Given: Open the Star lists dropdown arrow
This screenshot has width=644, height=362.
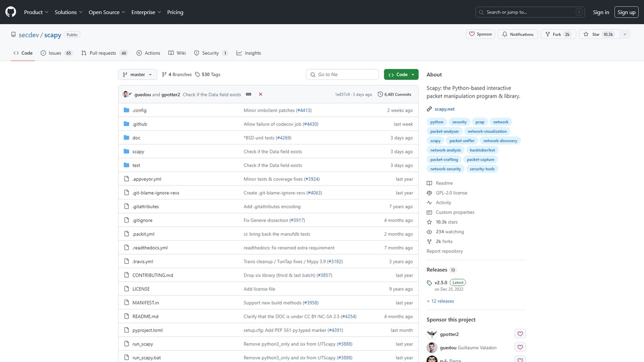Looking at the screenshot, I should point(625,34).
